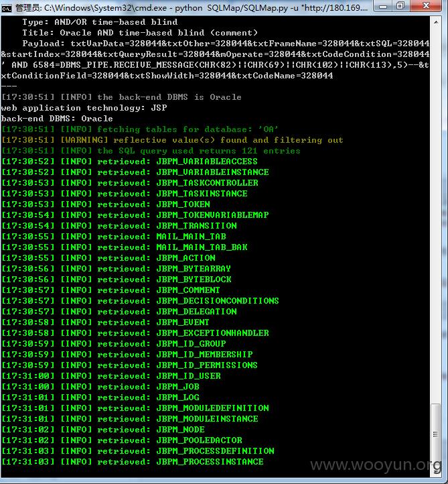Click 'Type: AND/OR time-based blind' line

(100, 22)
